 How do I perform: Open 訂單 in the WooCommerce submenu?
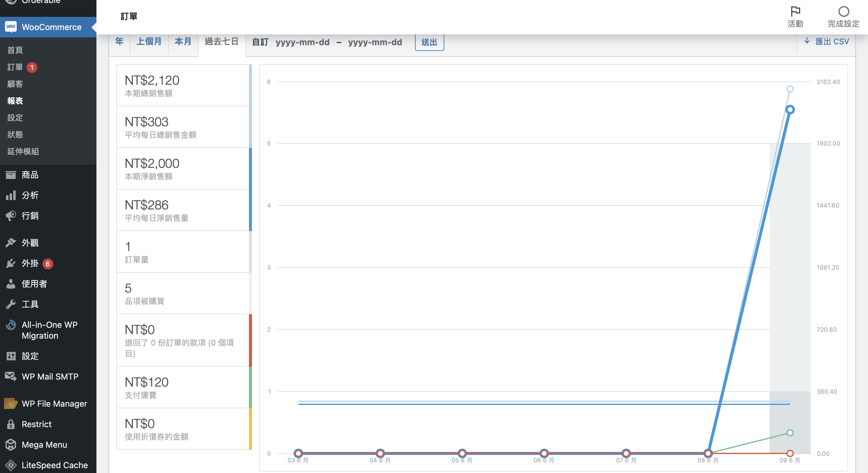tap(15, 67)
